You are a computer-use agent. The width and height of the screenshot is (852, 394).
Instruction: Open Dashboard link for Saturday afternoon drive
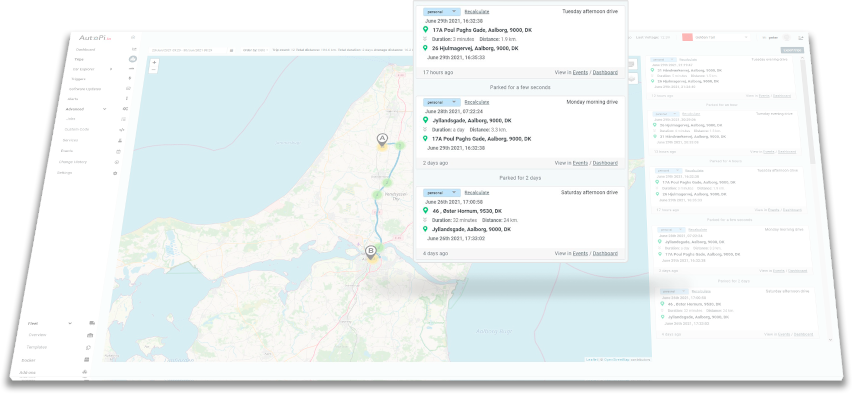(605, 253)
